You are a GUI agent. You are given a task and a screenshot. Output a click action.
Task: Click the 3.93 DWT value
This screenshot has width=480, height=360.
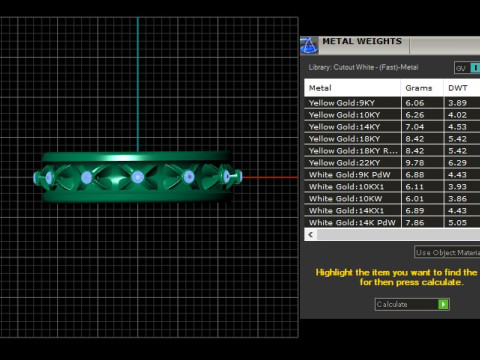[457, 187]
